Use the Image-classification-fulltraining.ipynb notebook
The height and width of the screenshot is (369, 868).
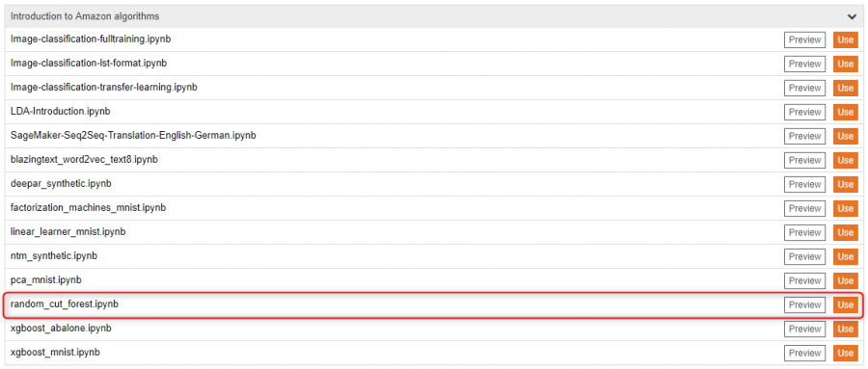point(845,40)
